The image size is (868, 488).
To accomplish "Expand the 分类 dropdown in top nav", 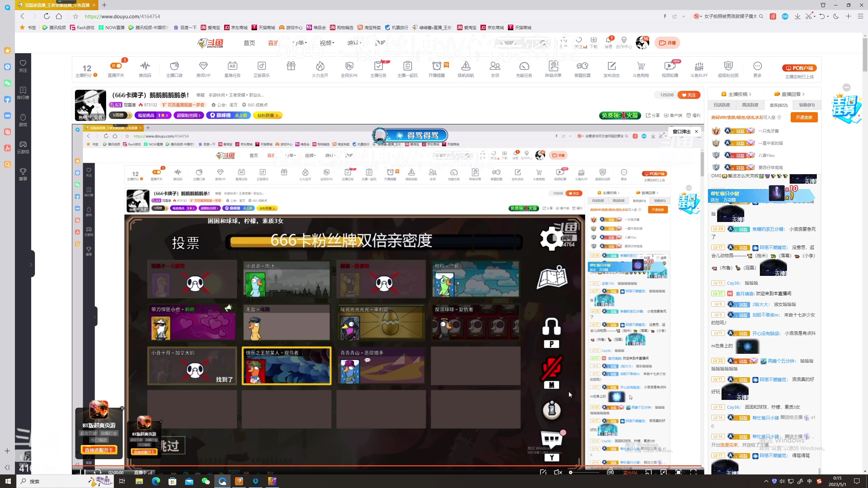I will [300, 43].
